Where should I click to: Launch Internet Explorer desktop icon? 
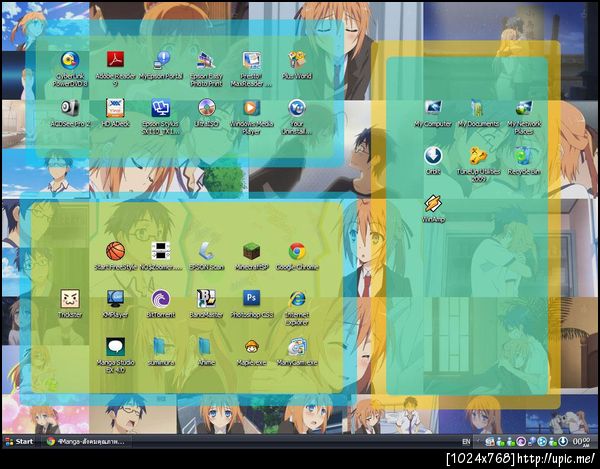(297, 299)
